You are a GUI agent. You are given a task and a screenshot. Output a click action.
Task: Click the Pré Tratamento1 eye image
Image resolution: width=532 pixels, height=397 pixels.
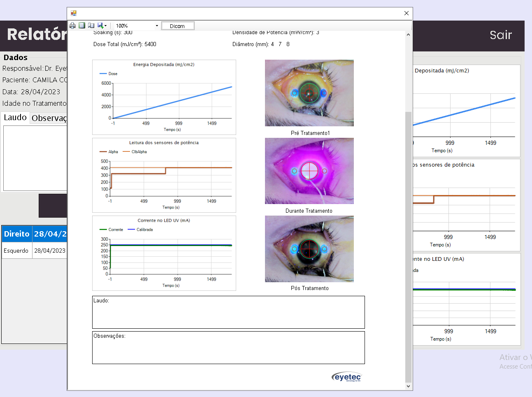[309, 93]
